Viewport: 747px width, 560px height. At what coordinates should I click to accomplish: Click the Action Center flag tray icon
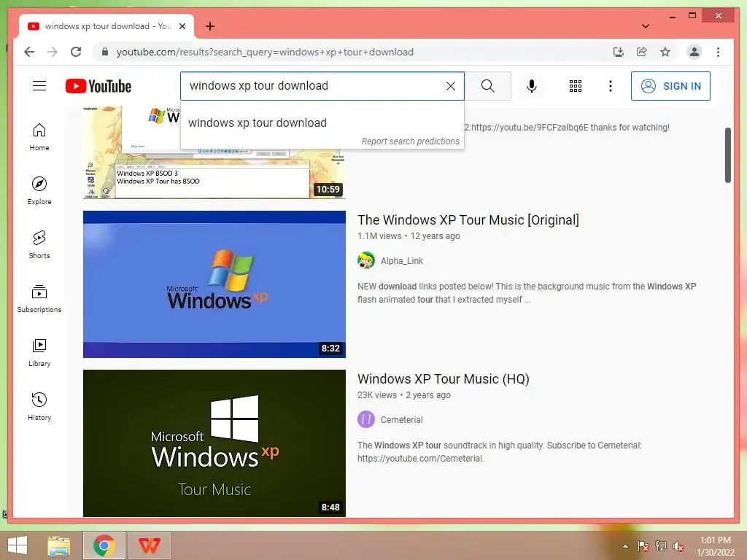click(x=643, y=546)
